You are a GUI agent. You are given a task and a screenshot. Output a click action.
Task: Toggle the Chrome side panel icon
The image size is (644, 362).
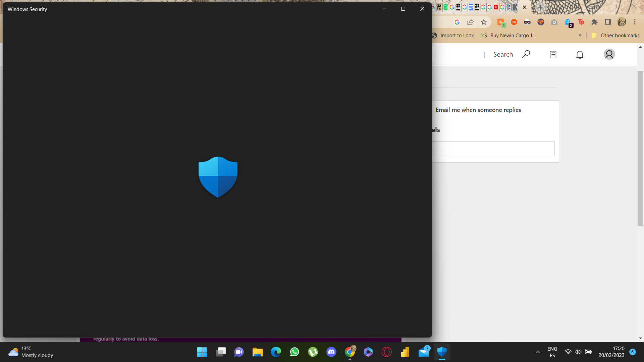[x=608, y=22]
